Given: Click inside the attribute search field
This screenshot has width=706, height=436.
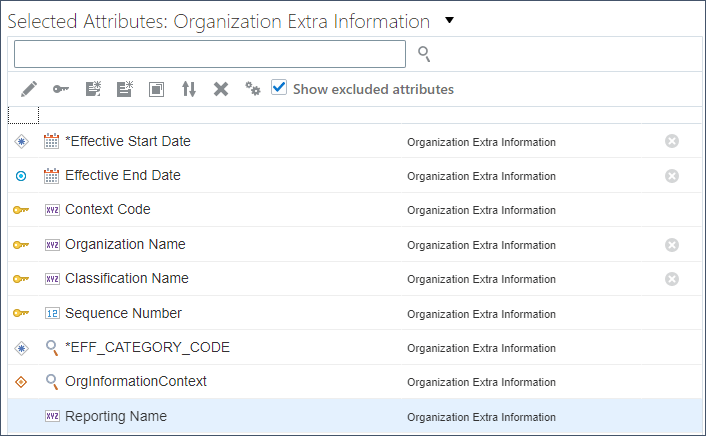Looking at the screenshot, I should tap(210, 54).
